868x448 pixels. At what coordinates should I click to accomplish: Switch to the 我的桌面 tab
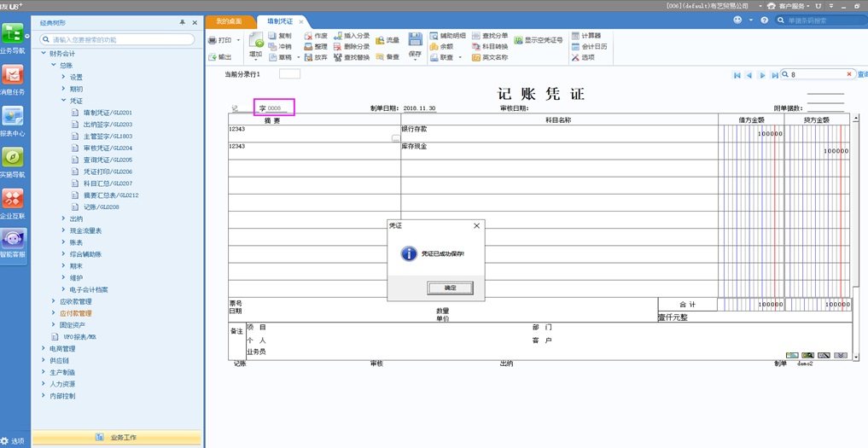[x=230, y=21]
